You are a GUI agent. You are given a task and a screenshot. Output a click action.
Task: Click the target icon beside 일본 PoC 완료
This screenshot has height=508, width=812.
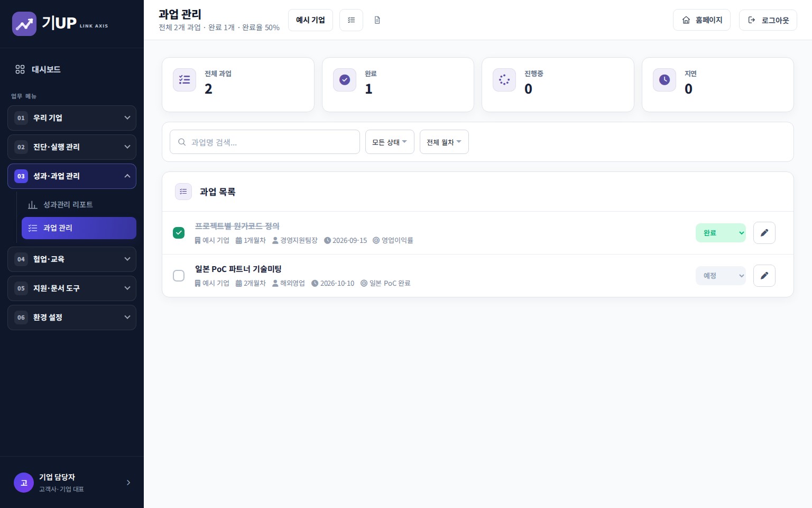364,283
